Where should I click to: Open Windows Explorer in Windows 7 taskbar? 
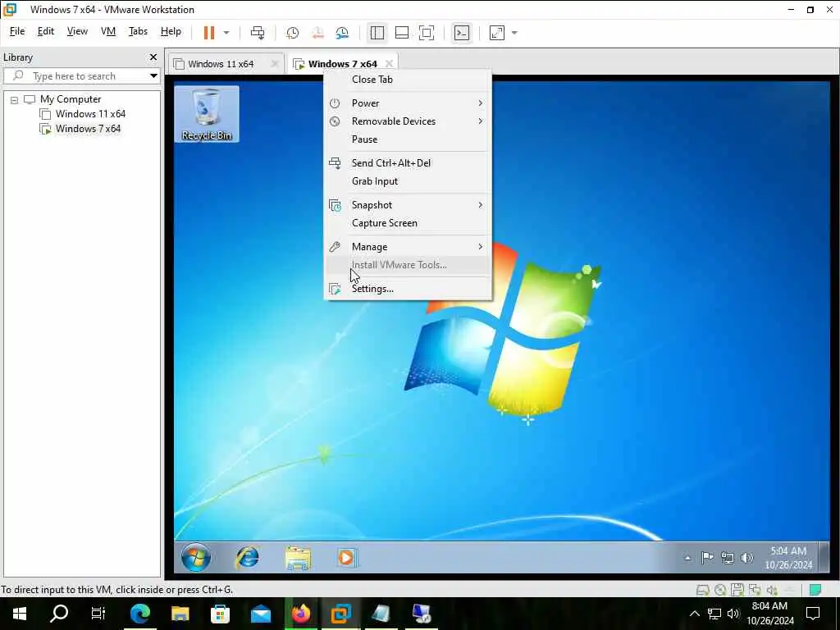point(298,558)
